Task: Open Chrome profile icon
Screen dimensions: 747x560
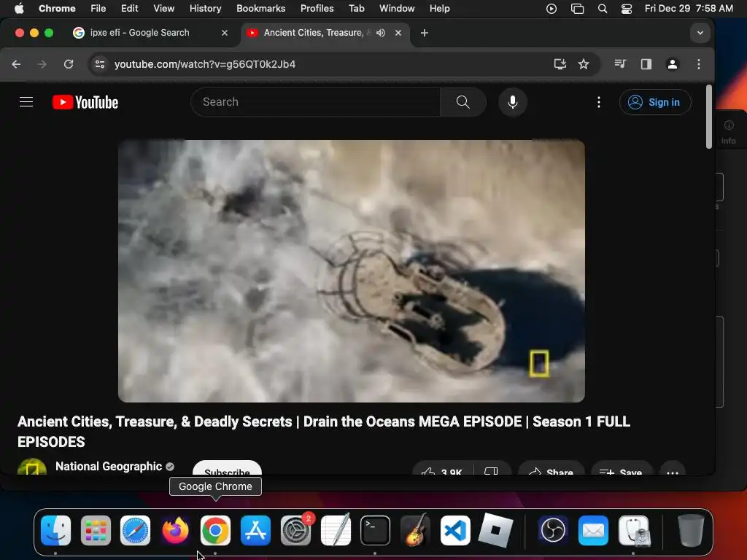Action: click(672, 64)
